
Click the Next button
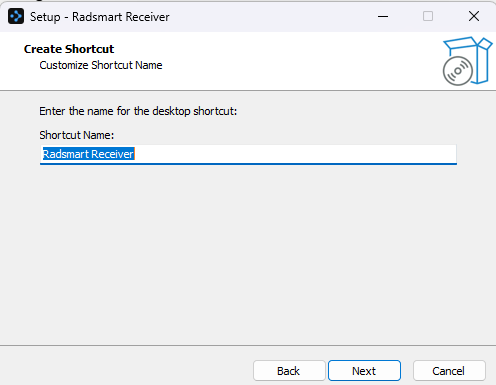coord(364,371)
